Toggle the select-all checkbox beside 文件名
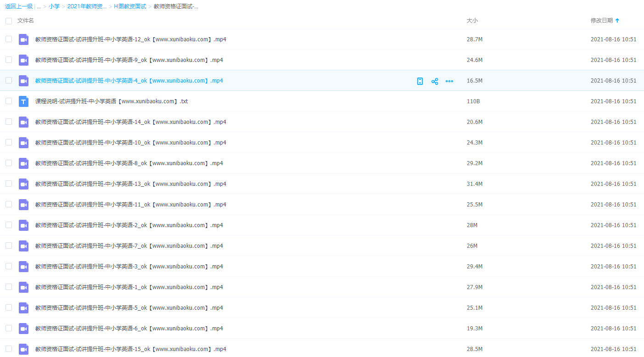Image resolution: width=644 pixels, height=357 pixels. pyautogui.click(x=9, y=21)
